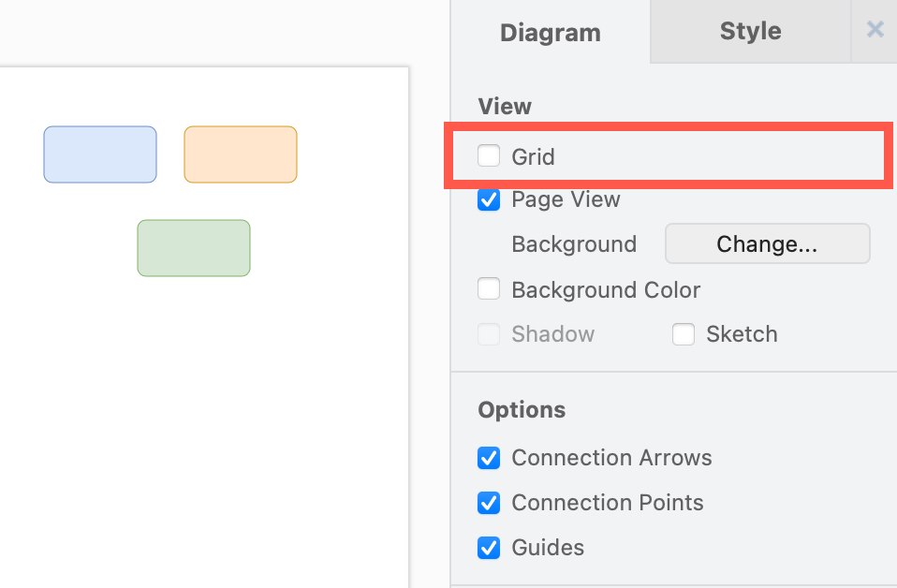This screenshot has width=897, height=588.
Task: Switch to the Style tab
Action: (x=749, y=31)
